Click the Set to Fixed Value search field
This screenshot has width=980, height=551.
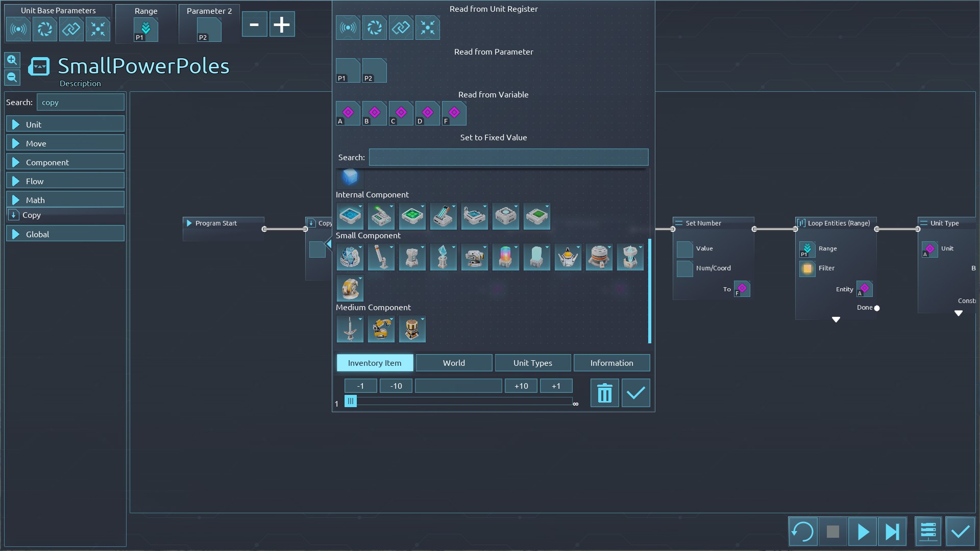click(508, 157)
